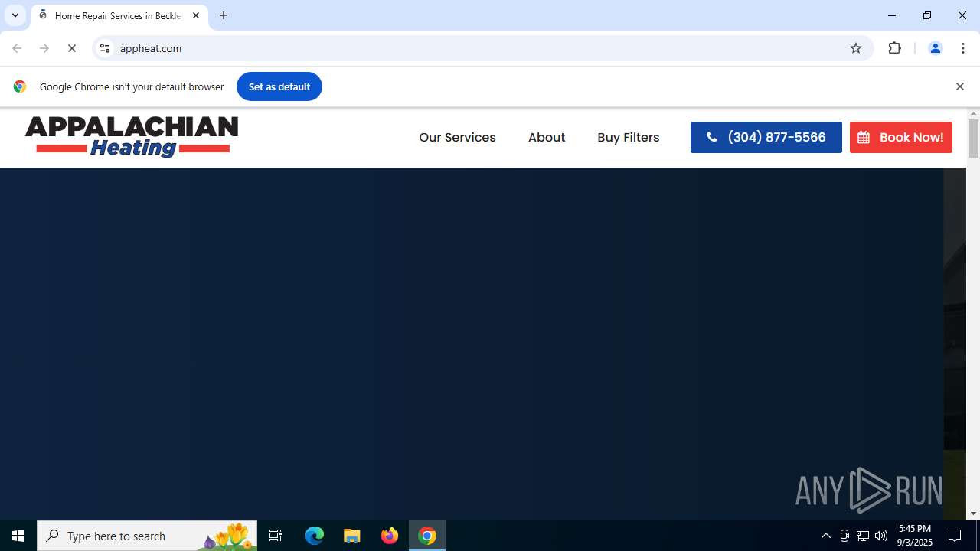Viewport: 980px width, 551px height.
Task: Stop loading the page
Action: pos(72,48)
